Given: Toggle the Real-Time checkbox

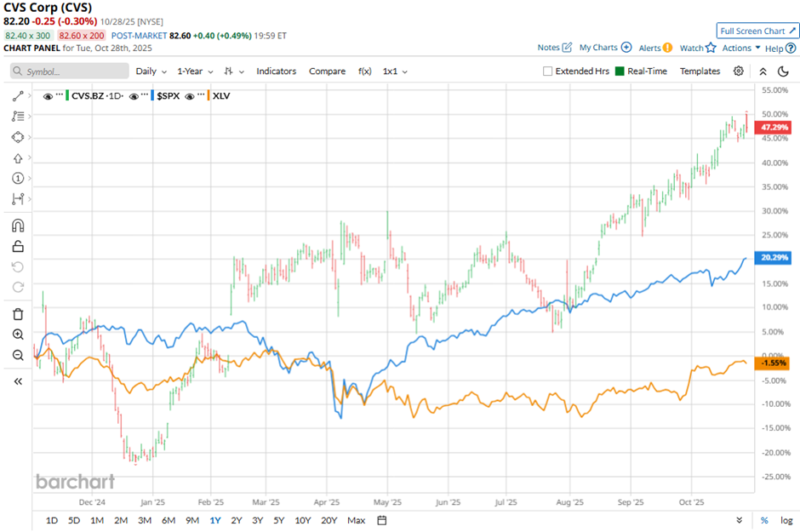Looking at the screenshot, I should tap(619, 72).
